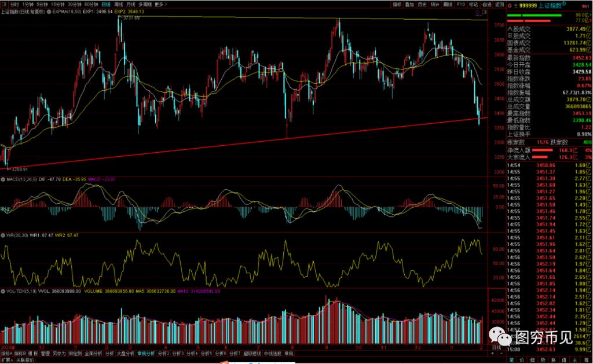
Task: Open the 分析6 tab
Action: click(221, 354)
